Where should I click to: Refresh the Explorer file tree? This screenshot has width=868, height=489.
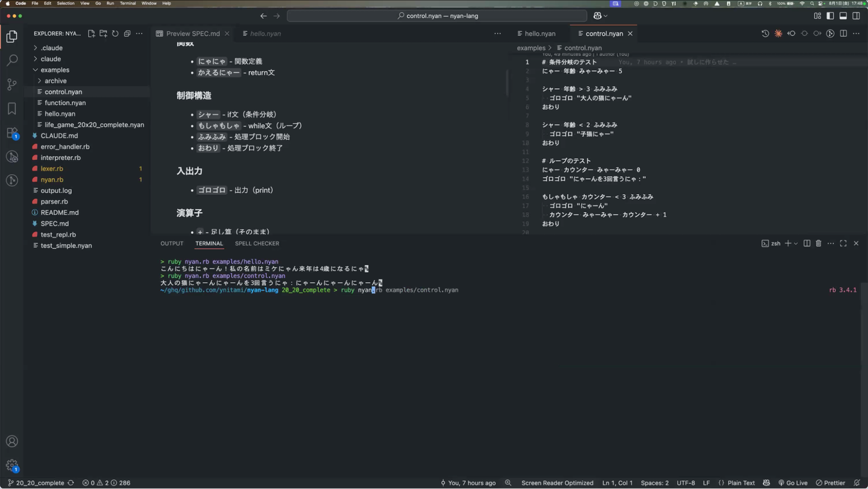[x=115, y=34]
